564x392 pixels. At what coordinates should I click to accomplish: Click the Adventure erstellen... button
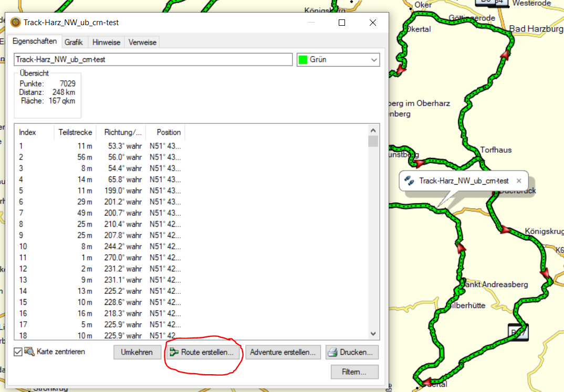click(x=283, y=353)
